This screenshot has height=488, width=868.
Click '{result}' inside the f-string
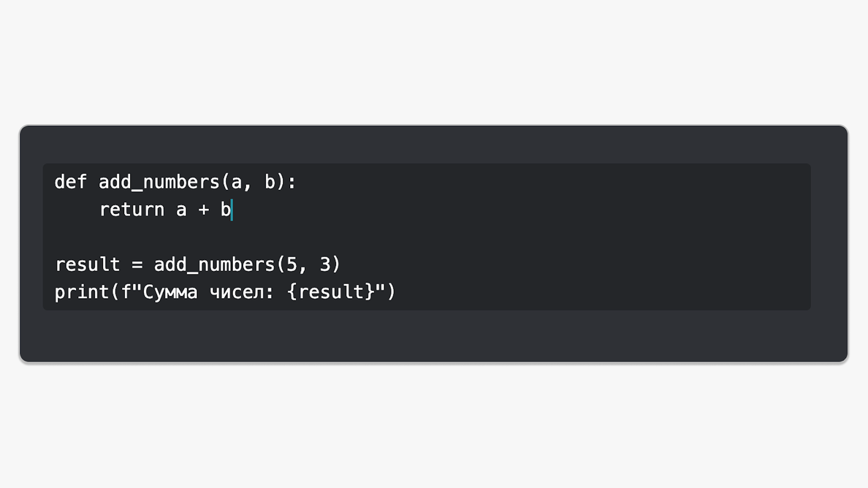pos(330,292)
